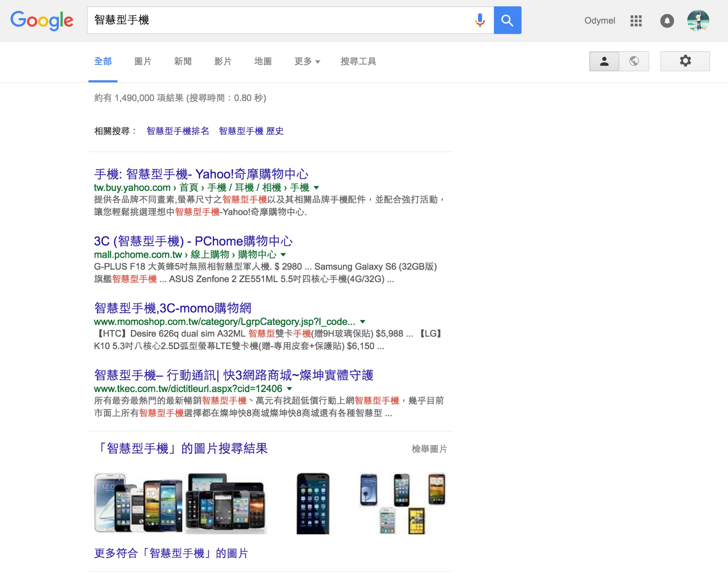Expand options arrow for www.tkec.com.tw result
Viewport: 728px width, 573px height.
click(x=290, y=389)
